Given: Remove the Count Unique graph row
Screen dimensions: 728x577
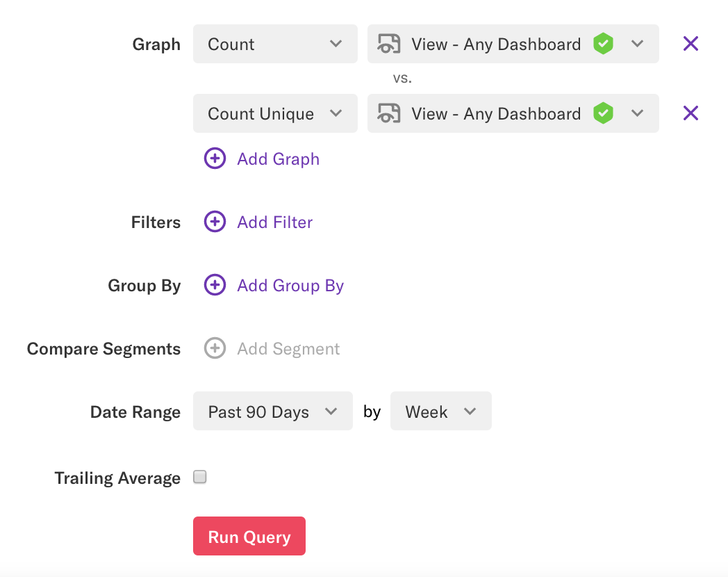Looking at the screenshot, I should pyautogui.click(x=690, y=113).
